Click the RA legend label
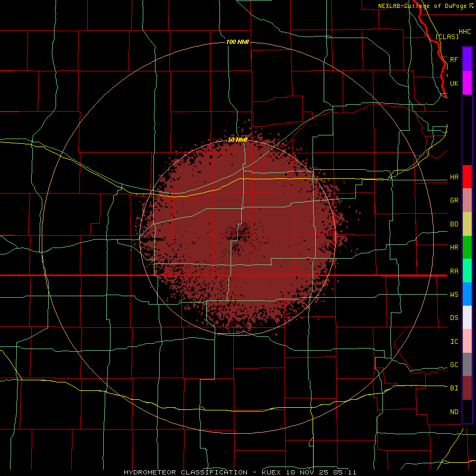The height and width of the screenshot is (476, 476). (x=454, y=271)
